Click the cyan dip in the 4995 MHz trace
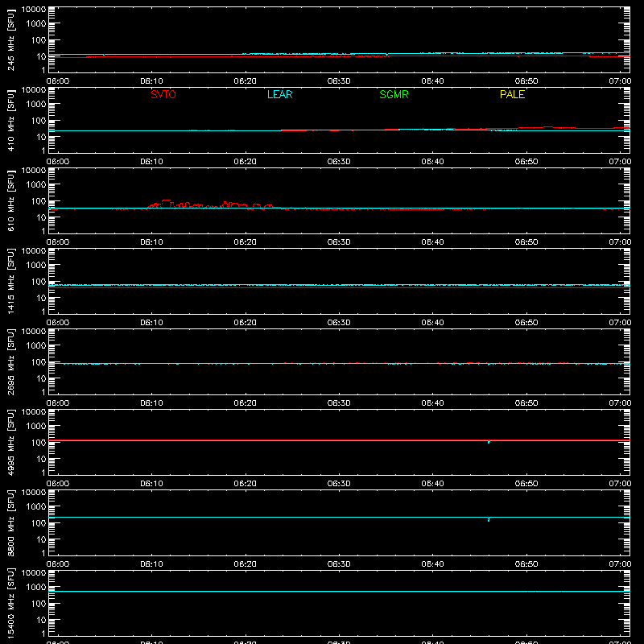Screen dimensions: 644x644 point(489,442)
